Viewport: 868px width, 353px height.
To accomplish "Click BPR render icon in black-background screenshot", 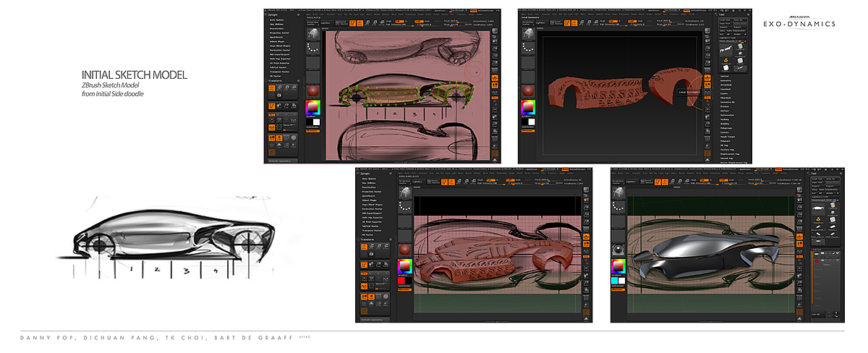I will click(x=708, y=31).
